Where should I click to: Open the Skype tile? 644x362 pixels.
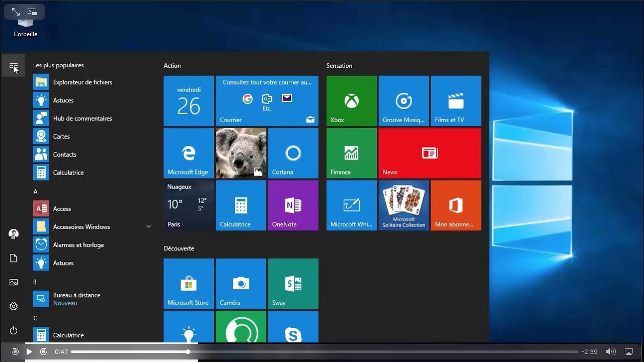(x=293, y=327)
